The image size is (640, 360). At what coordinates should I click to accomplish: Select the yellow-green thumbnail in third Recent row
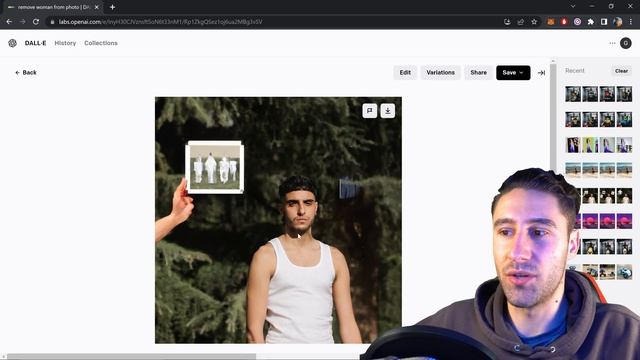[x=590, y=145]
